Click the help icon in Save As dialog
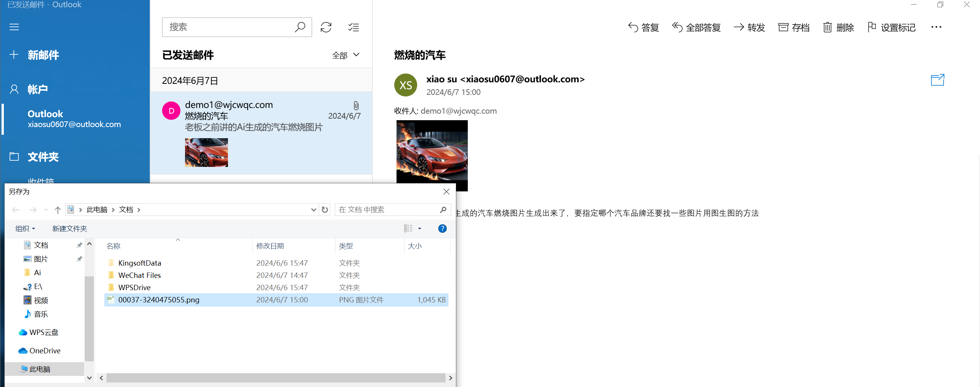Image resolution: width=980 pixels, height=387 pixels. click(x=442, y=229)
